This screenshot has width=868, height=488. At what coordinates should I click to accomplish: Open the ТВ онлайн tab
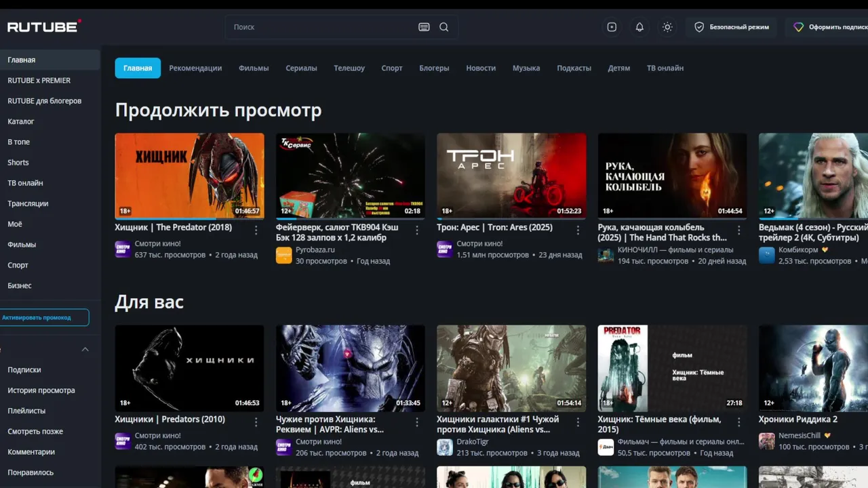[x=665, y=68]
